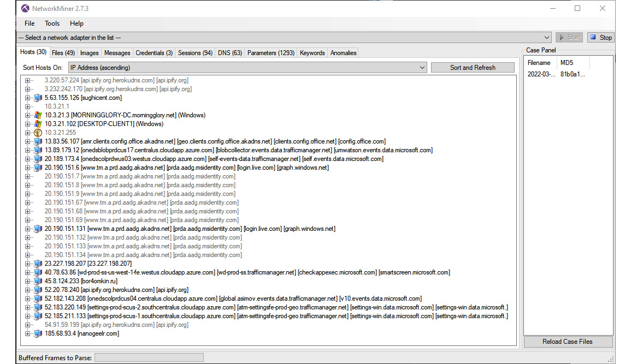This screenshot has height=364, width=631.
Task: Select the 20.190.151.67 host row
Action: tap(141, 202)
